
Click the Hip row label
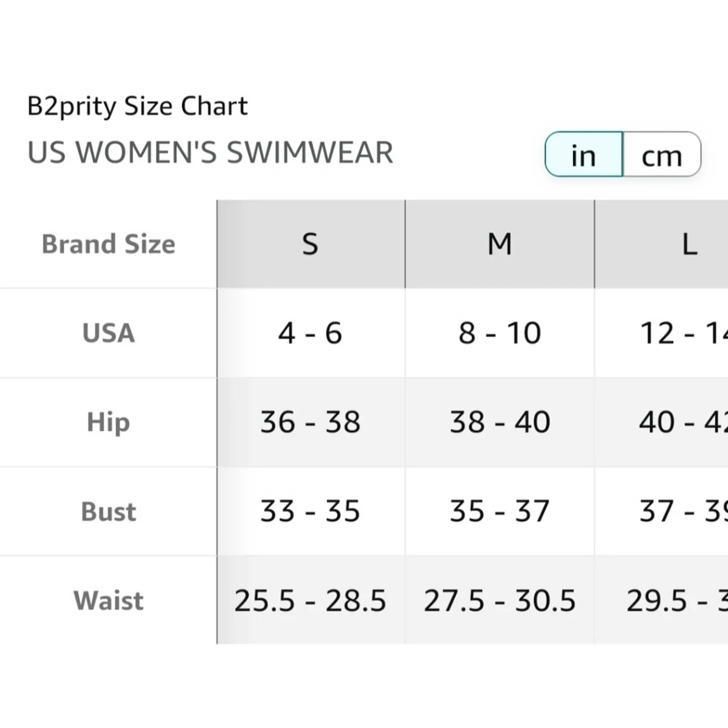coord(108,422)
